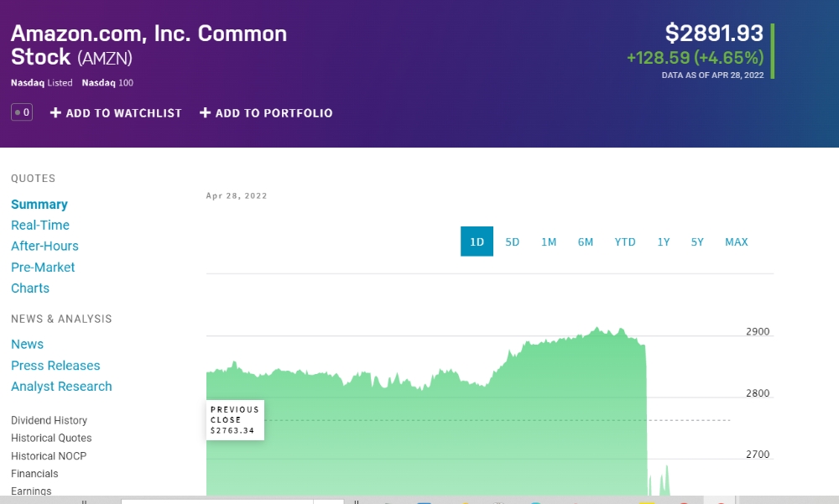
Task: Show the 1M chart range
Action: tap(549, 242)
